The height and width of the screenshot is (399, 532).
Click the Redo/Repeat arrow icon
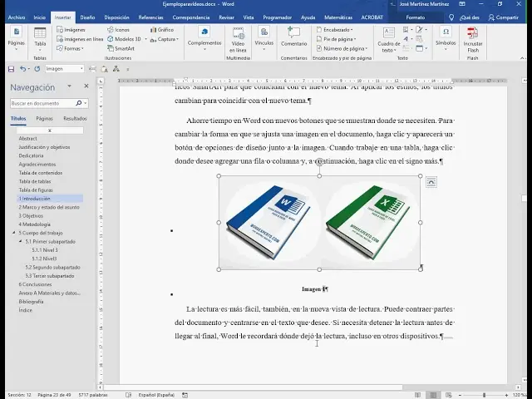(37, 69)
